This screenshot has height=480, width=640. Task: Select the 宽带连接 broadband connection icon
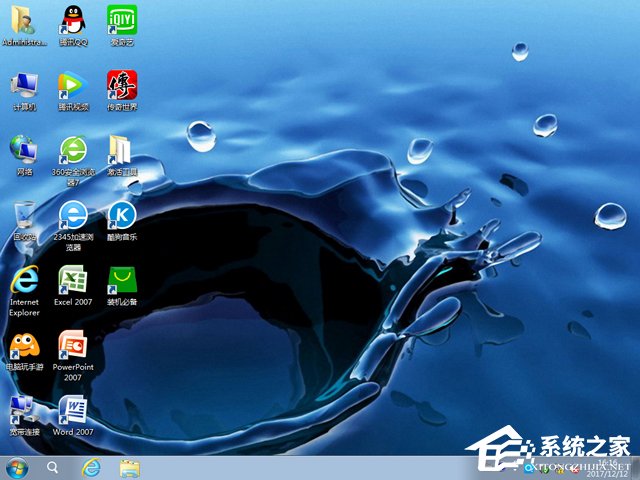pyautogui.click(x=24, y=410)
